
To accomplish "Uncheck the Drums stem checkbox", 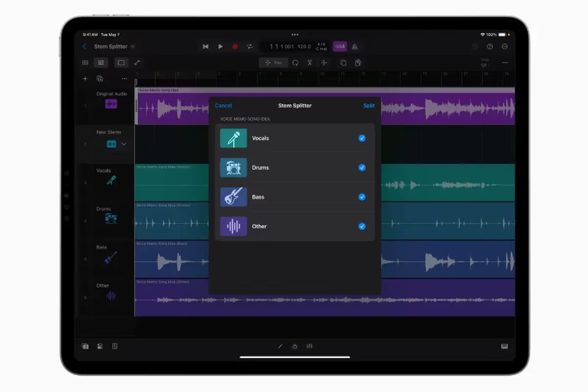I will [x=362, y=168].
